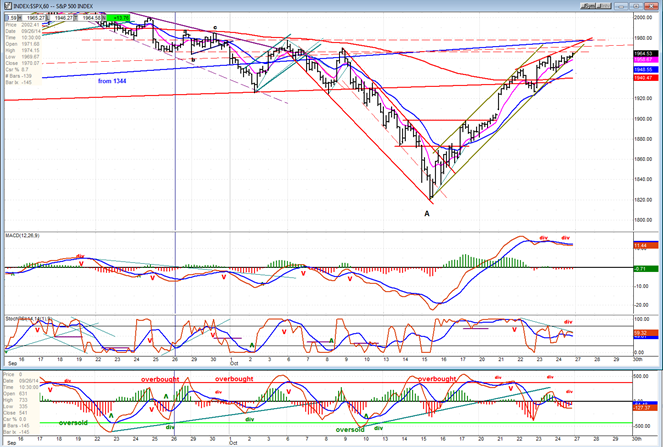Viewport: 663px width, 447px height.
Task: Click the green 'oversold' label near Sep 19
Action: coord(73,423)
